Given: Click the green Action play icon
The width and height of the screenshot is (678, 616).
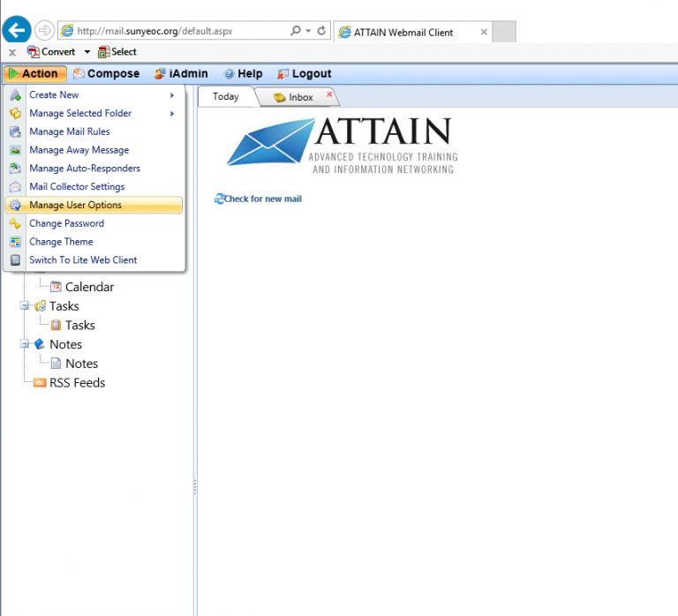Looking at the screenshot, I should (13, 73).
